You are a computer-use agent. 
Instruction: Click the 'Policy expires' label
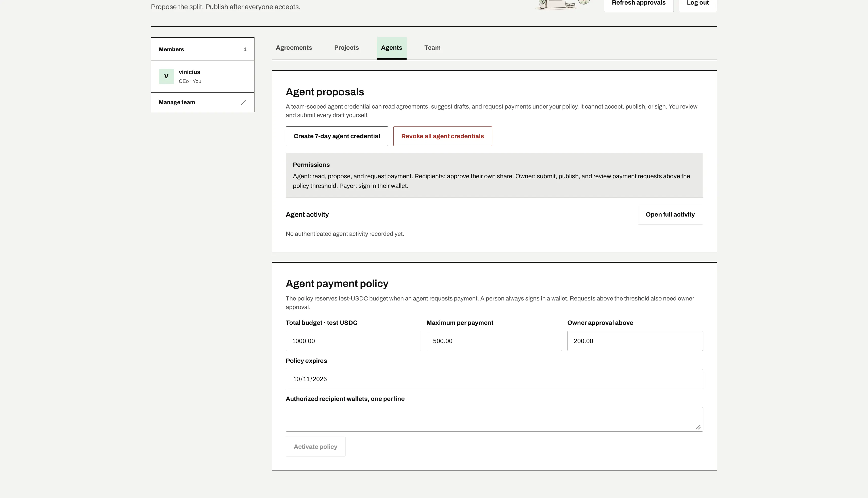[x=306, y=361]
